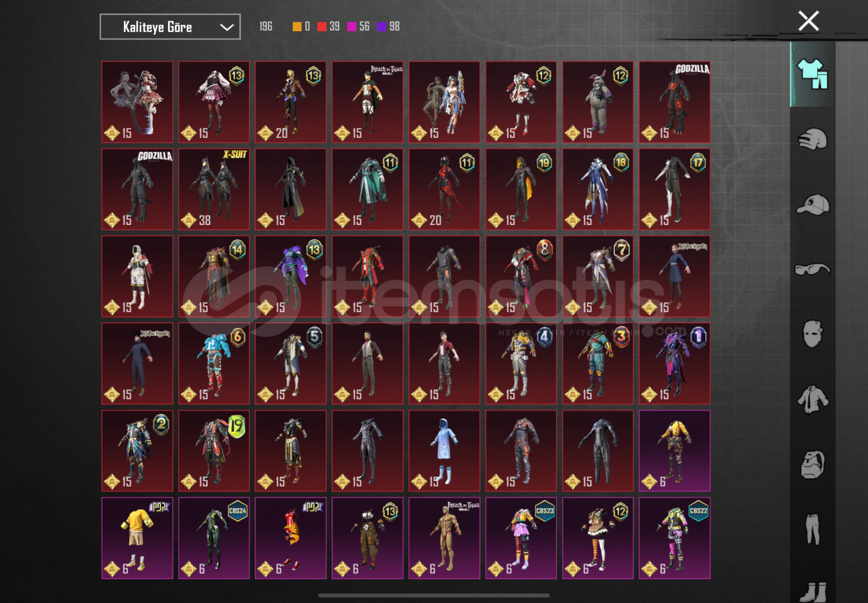The height and width of the screenshot is (603, 868).
Task: Select the red dress purple-tier outfit
Action: [x=291, y=538]
